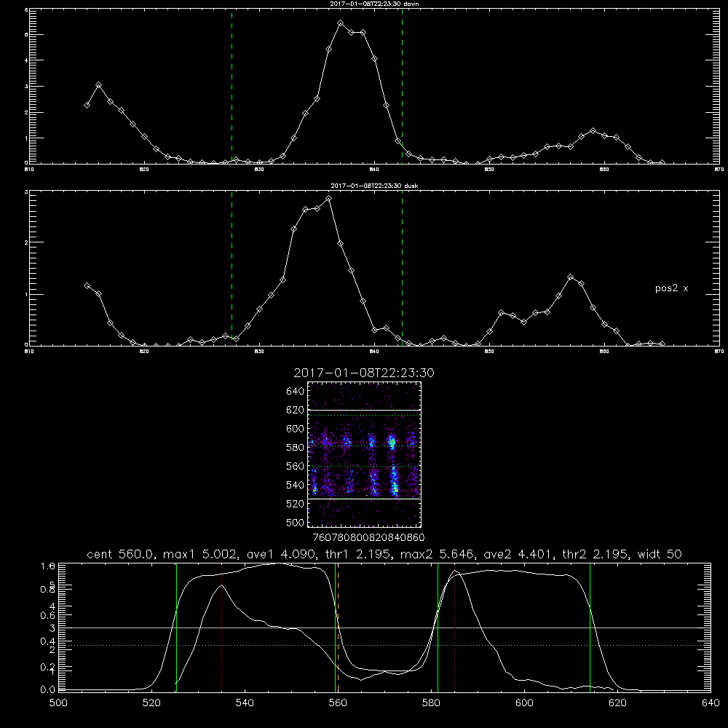Select the green vertical line near 614 in bottom plot
Image resolution: width=728 pixels, height=728 pixels.
(x=590, y=628)
